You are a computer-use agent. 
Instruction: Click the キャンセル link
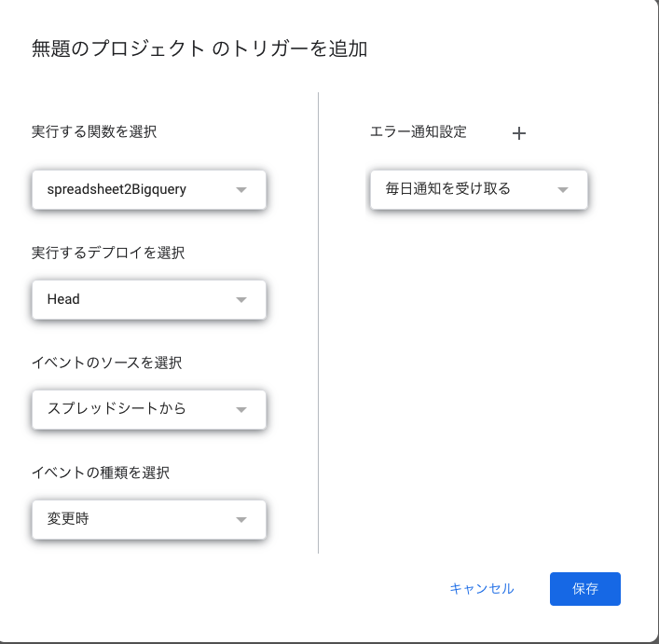481,589
